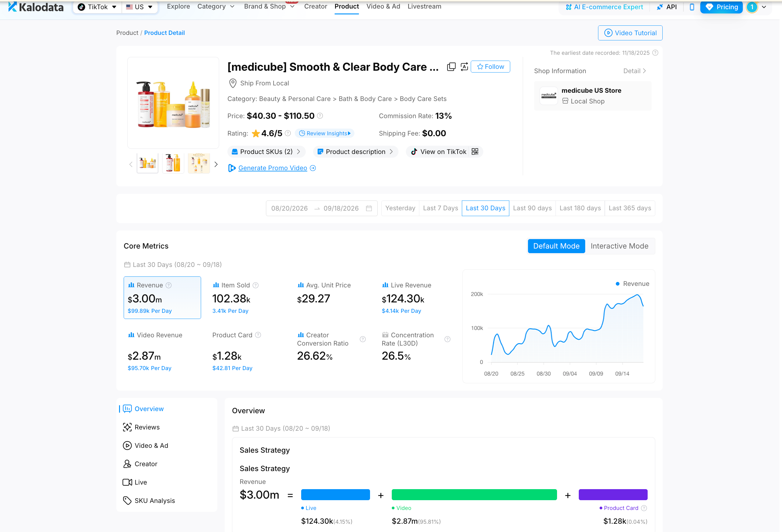Click the Concentration Rate help icon
This screenshot has height=532, width=782.
(x=447, y=339)
